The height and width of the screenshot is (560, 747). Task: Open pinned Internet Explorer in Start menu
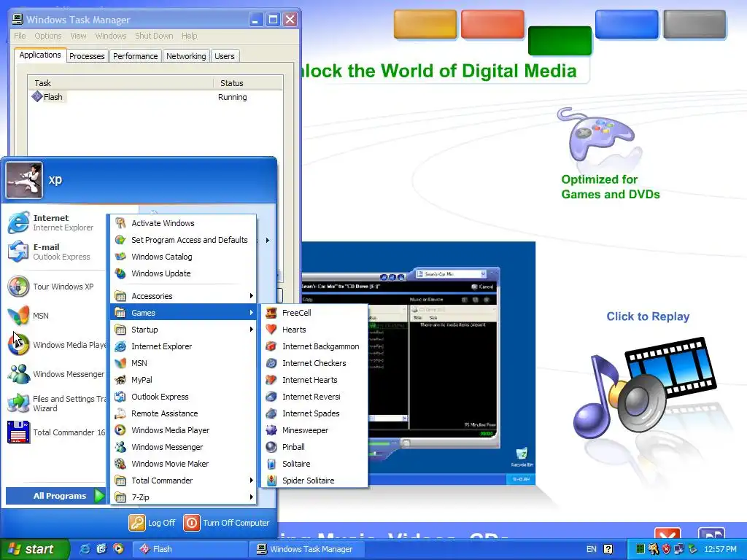click(55, 222)
